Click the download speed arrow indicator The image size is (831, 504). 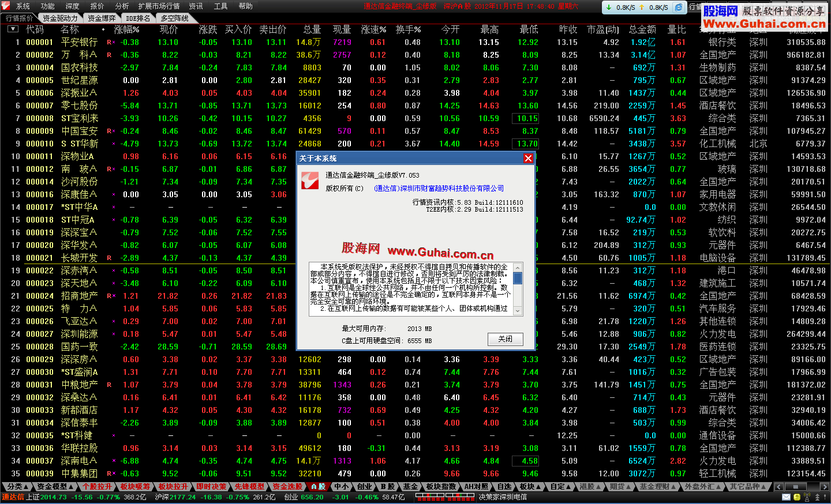[609, 7]
